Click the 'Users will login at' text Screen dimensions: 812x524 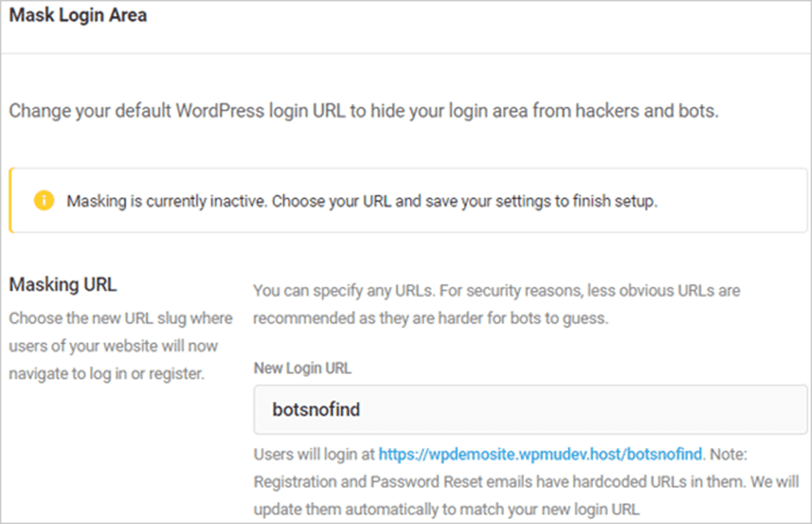tap(314, 454)
